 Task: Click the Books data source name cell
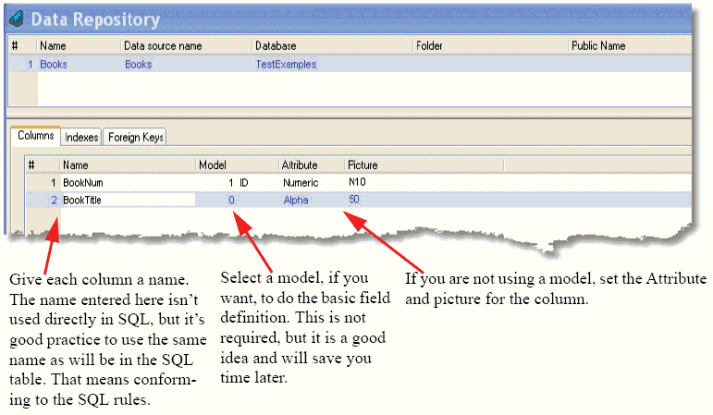pos(138,64)
